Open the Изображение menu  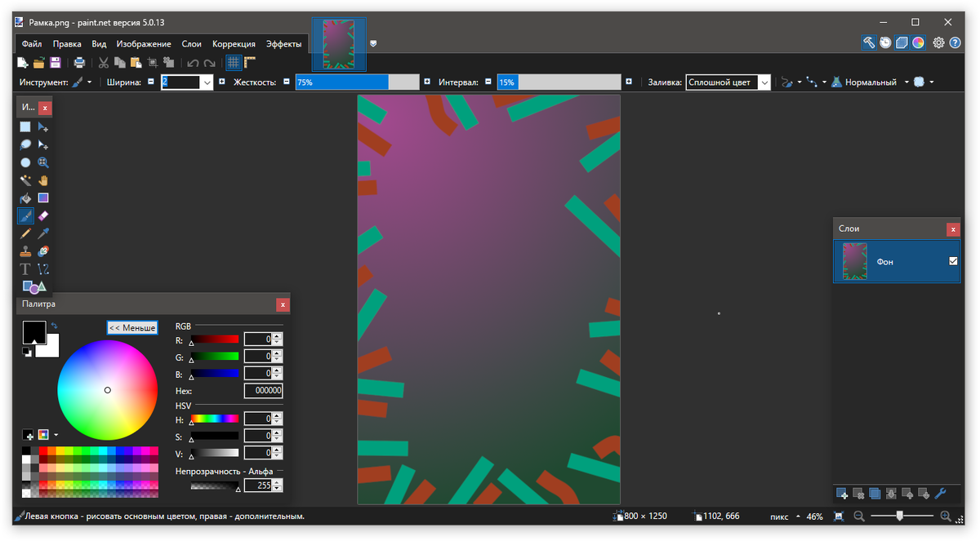144,44
